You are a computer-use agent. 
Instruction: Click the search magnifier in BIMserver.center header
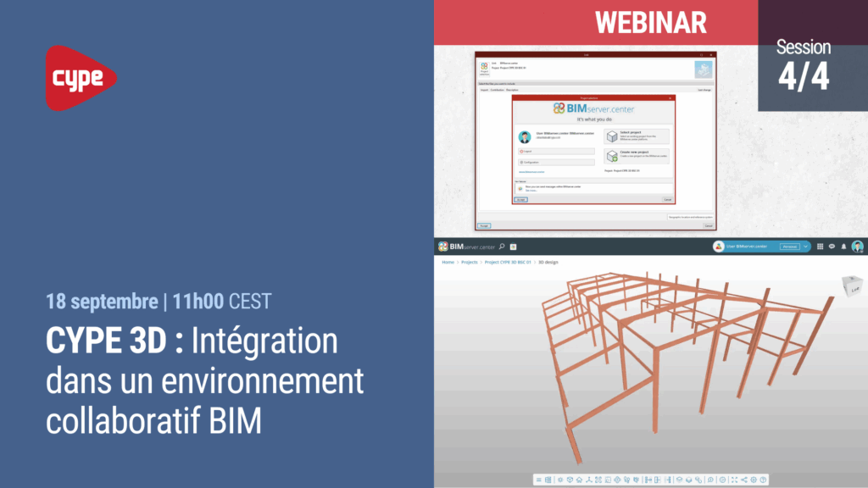coord(502,247)
